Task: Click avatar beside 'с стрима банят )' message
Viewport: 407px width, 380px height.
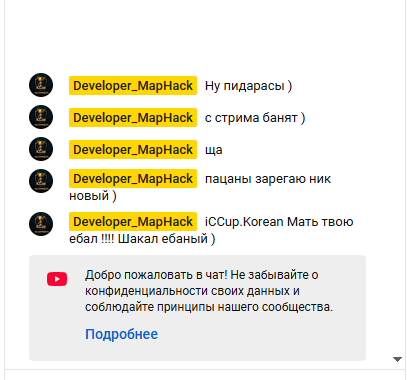Action: [x=41, y=117]
